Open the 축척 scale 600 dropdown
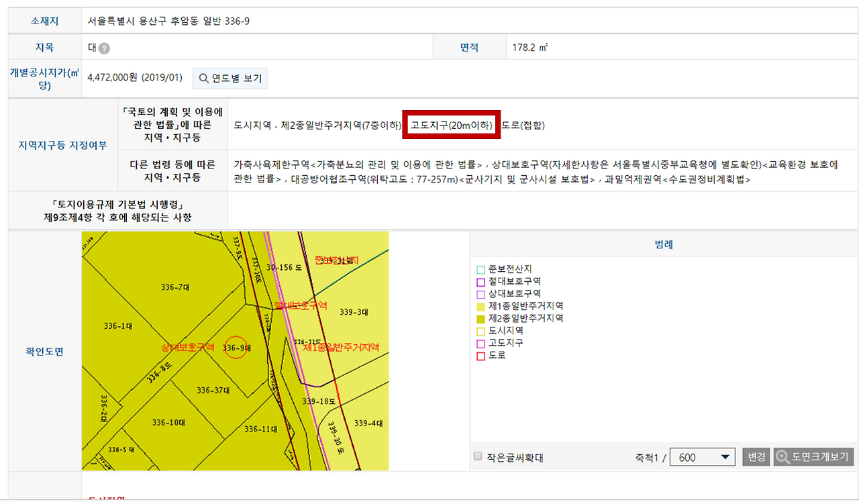The image size is (859, 504). point(702,456)
